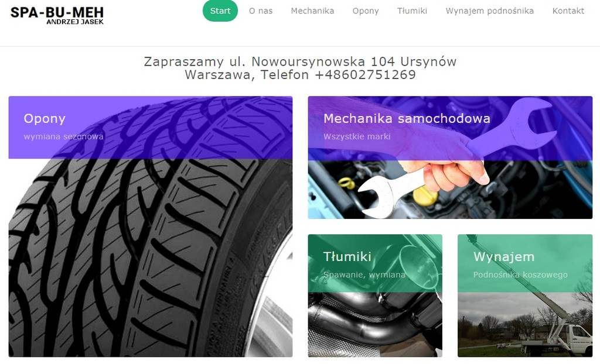The width and height of the screenshot is (600, 364).
Task: Open the Mechanika samochodowa tile heading
Action: point(407,118)
